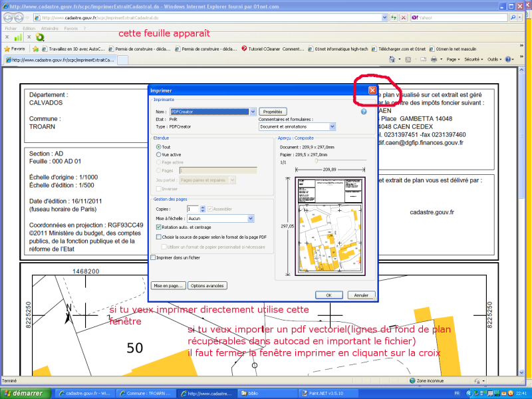Open the Edition menu
This screenshot has width=532, height=399.
[29, 29]
